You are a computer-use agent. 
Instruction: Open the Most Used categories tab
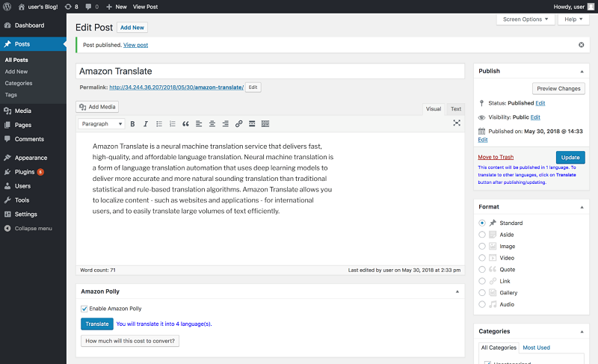(536, 348)
